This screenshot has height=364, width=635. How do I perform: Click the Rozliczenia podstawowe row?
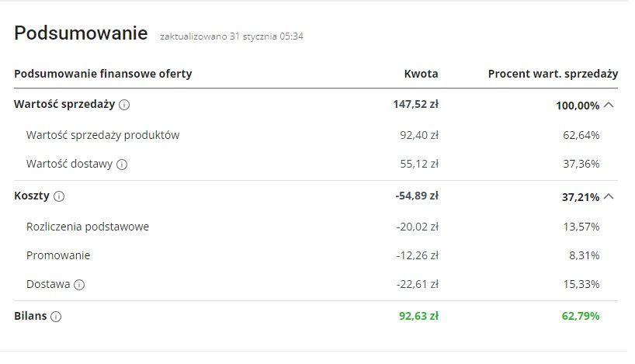pyautogui.click(x=316, y=227)
